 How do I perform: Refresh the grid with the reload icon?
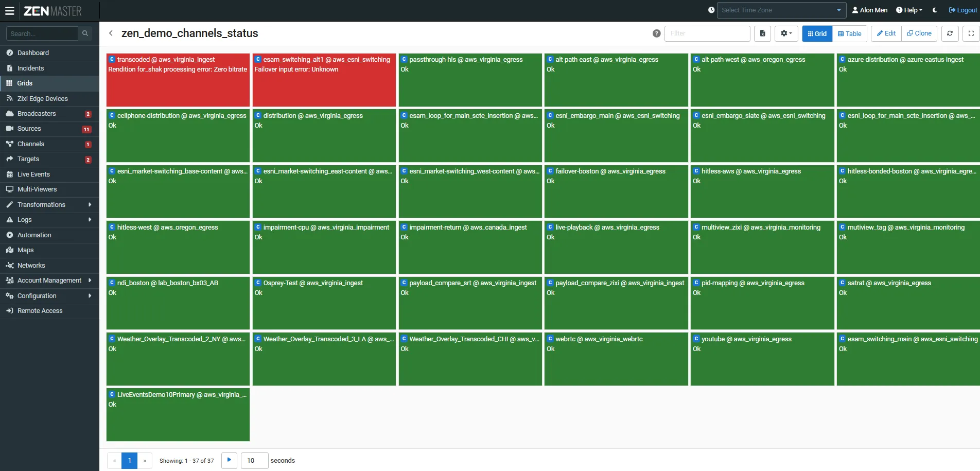950,33
